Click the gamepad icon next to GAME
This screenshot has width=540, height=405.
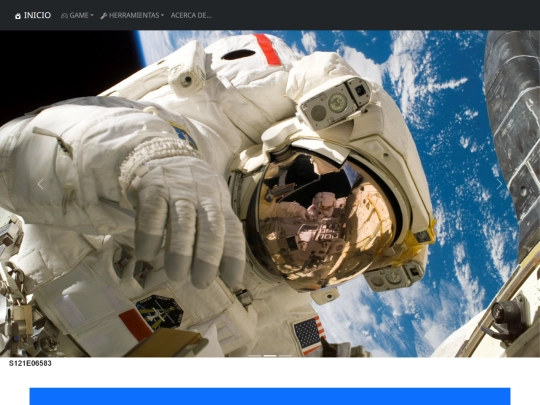pyautogui.click(x=64, y=15)
